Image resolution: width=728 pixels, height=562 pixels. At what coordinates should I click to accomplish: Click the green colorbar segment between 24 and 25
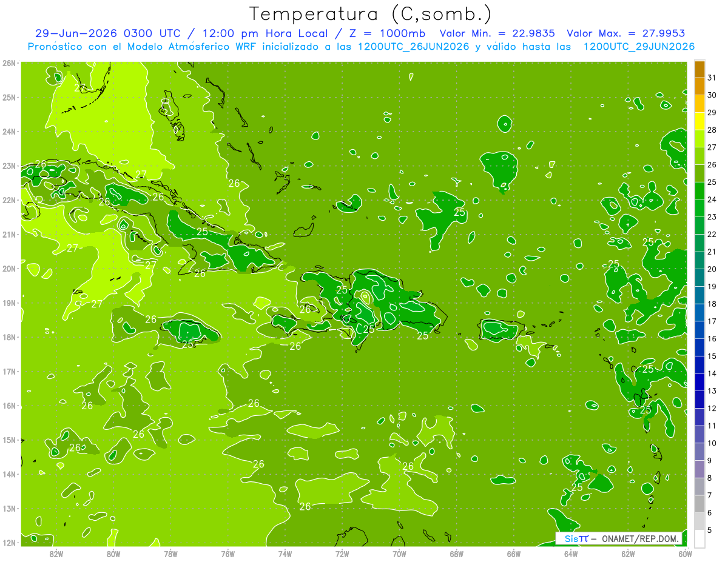coord(699,191)
